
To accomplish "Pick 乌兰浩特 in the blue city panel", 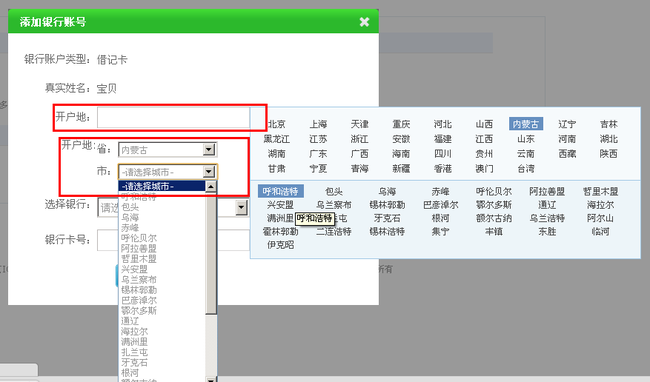I will (547, 218).
